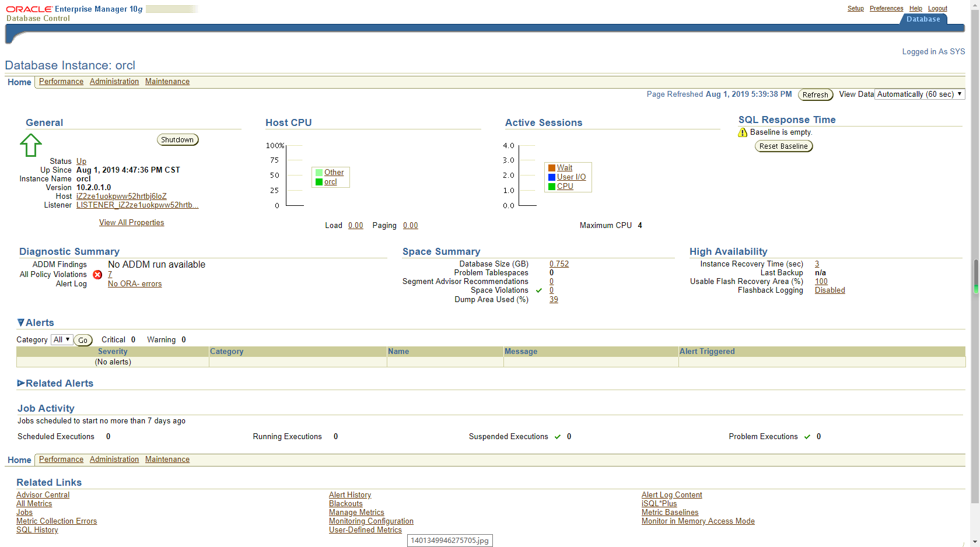Click Dump Area Used 39 link
980x547 pixels.
click(x=554, y=300)
